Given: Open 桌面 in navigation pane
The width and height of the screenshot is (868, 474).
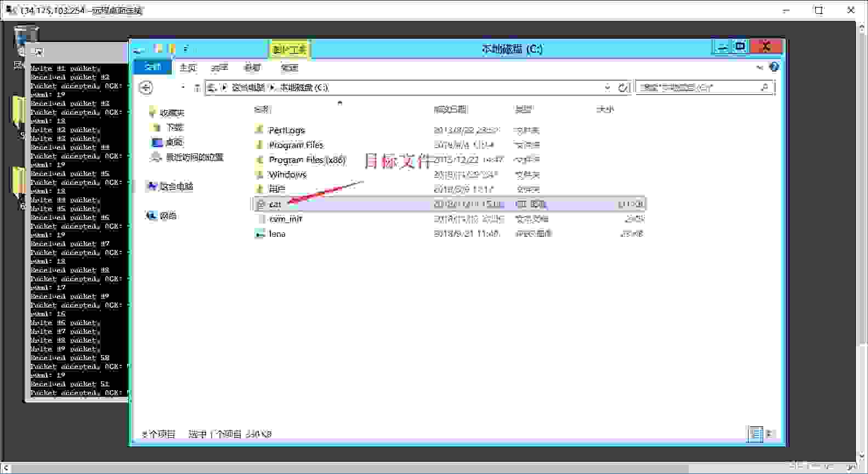Looking at the screenshot, I should (174, 142).
